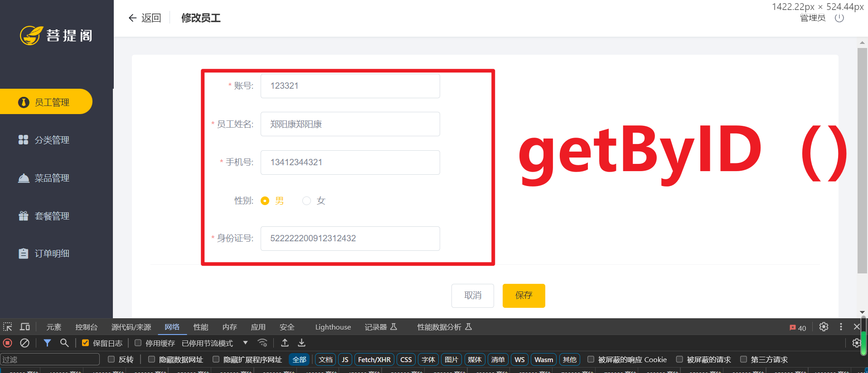Toggle the 隐藏数据网址 checkbox
Screen dimensions: 868x373
tap(151, 359)
